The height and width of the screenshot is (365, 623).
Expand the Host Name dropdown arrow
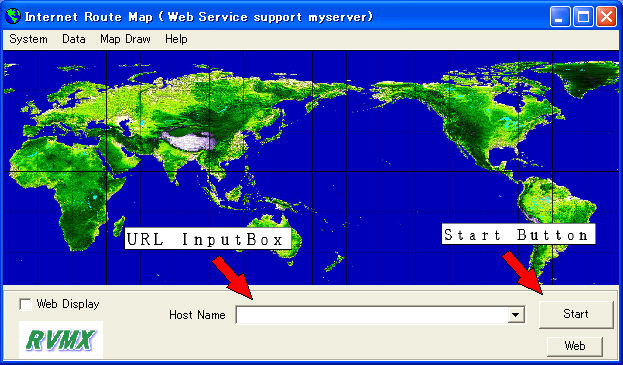click(515, 315)
